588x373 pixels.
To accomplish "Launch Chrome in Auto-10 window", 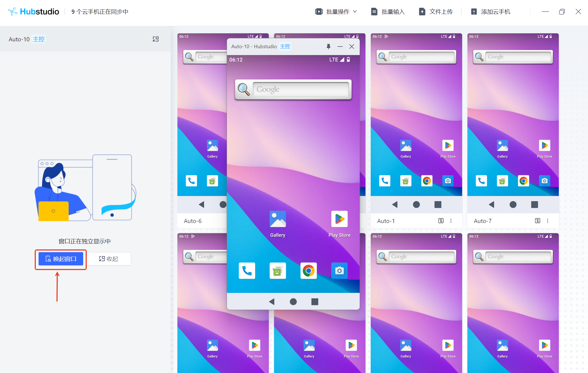I will [308, 271].
